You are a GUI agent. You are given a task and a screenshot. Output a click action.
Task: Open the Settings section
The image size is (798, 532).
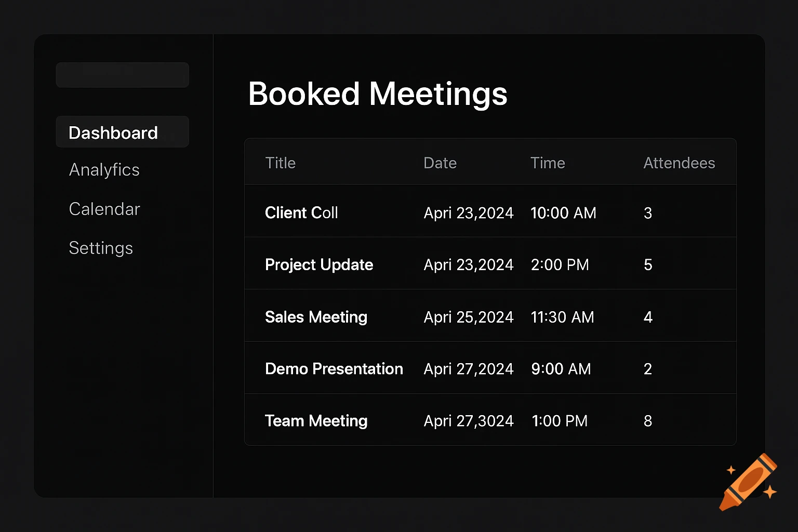tap(101, 248)
